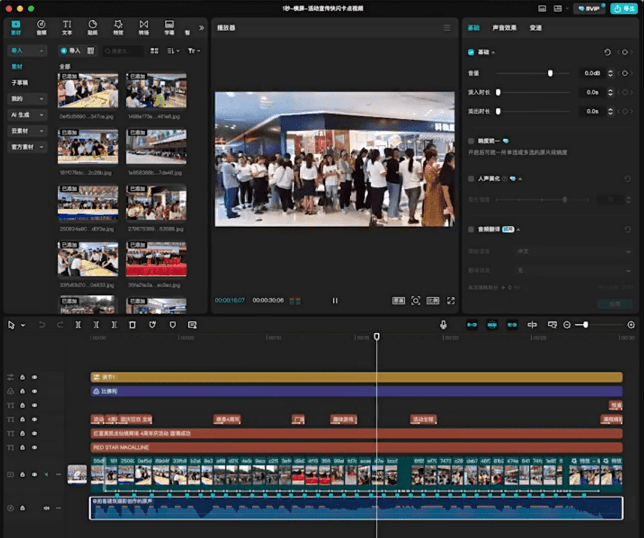Expand the AI 生成 sidebar dropdown
Viewport: 644px width, 538px height.
click(x=27, y=115)
